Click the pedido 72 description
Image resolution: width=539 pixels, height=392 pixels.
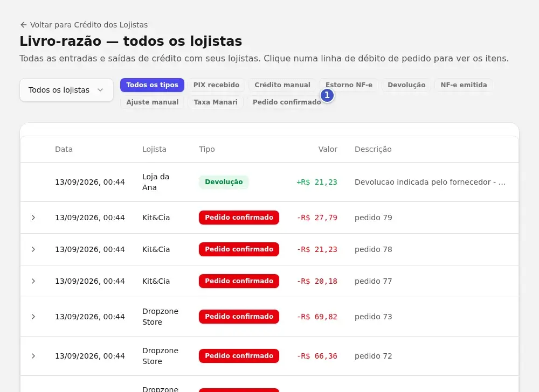[374, 356]
